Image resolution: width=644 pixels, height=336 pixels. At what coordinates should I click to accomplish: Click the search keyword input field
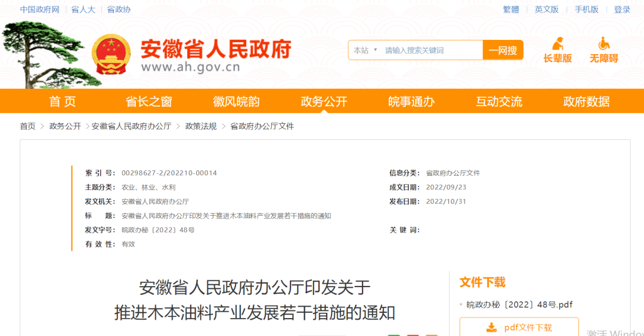tap(431, 51)
